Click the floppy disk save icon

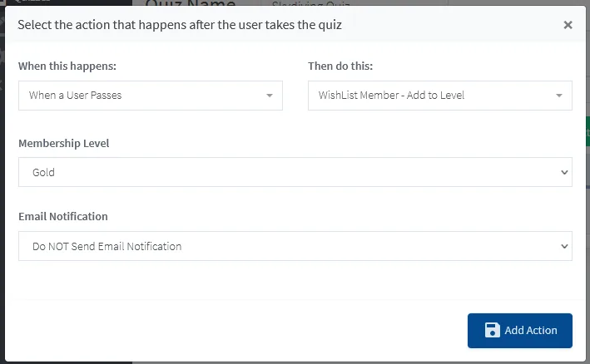[x=492, y=330]
